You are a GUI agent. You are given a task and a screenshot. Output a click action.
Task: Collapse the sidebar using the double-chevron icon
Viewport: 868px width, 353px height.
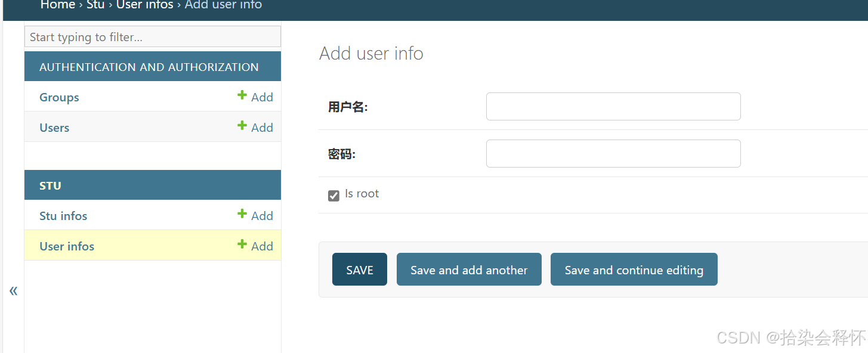coord(13,290)
